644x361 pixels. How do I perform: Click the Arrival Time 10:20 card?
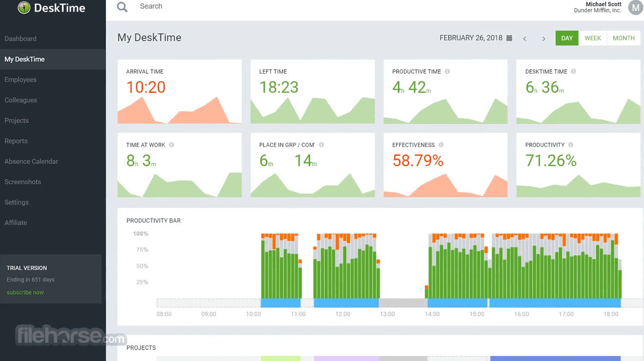coord(180,92)
